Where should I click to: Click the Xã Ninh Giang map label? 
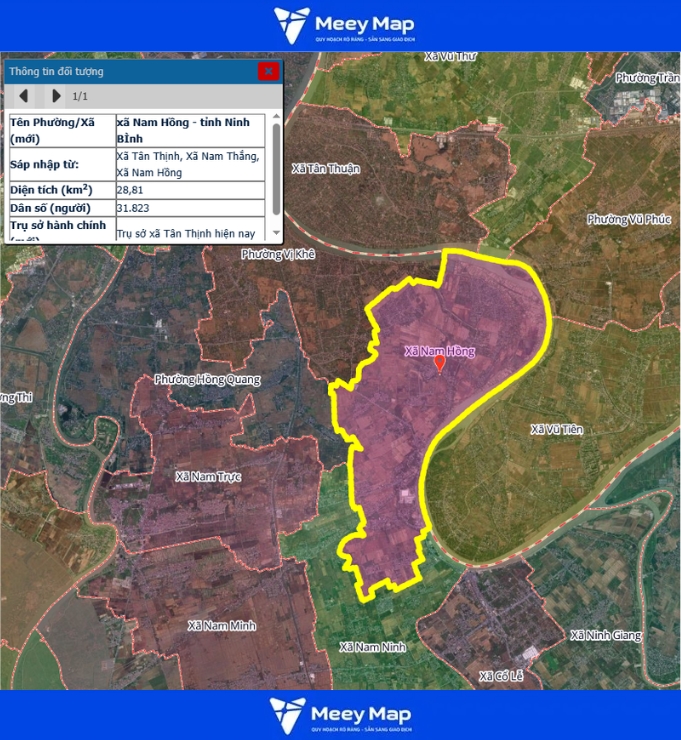(x=604, y=635)
